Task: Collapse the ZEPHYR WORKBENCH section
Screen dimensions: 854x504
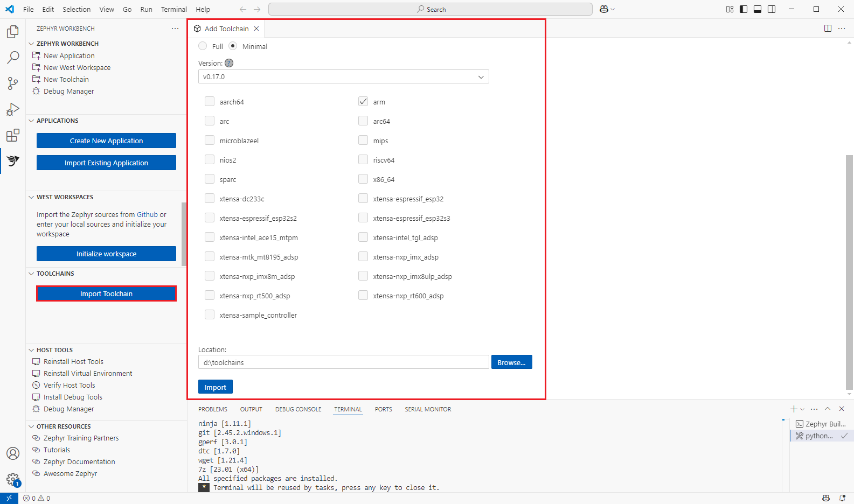Action: 31,44
